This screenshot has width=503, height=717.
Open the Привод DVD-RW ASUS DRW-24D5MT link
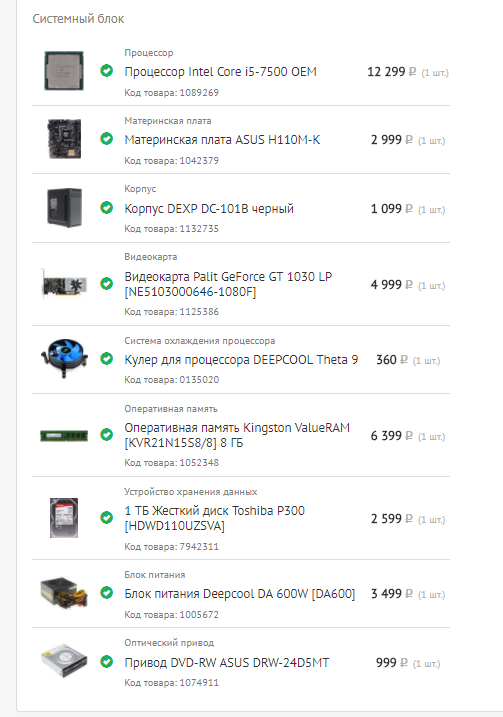click(x=227, y=663)
